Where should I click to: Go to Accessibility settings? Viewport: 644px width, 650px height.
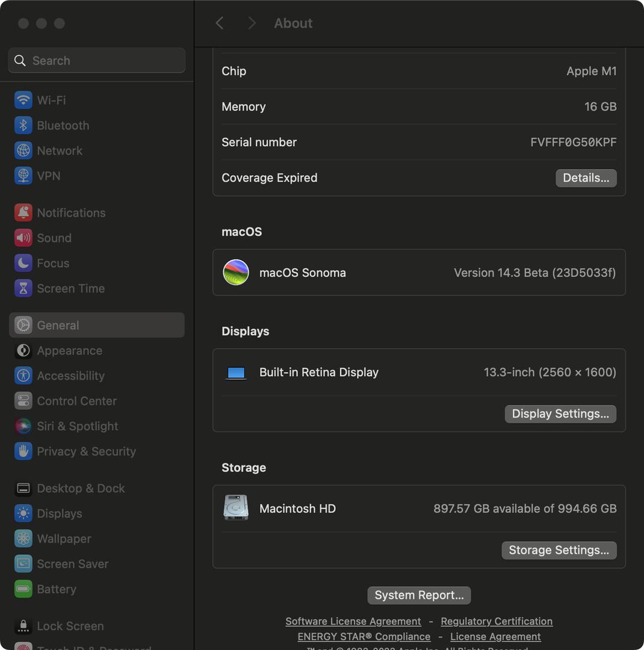click(x=97, y=376)
